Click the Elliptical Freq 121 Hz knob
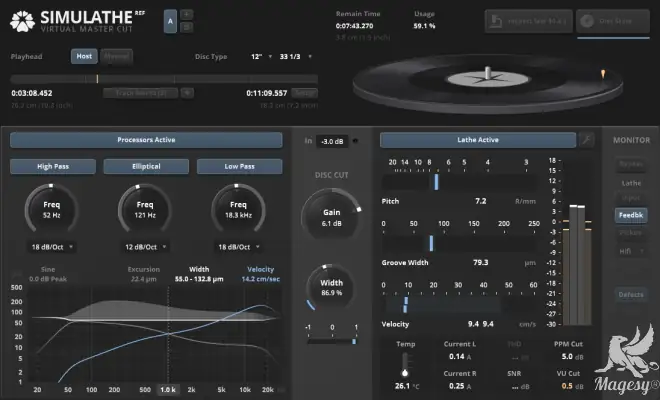 [145, 209]
